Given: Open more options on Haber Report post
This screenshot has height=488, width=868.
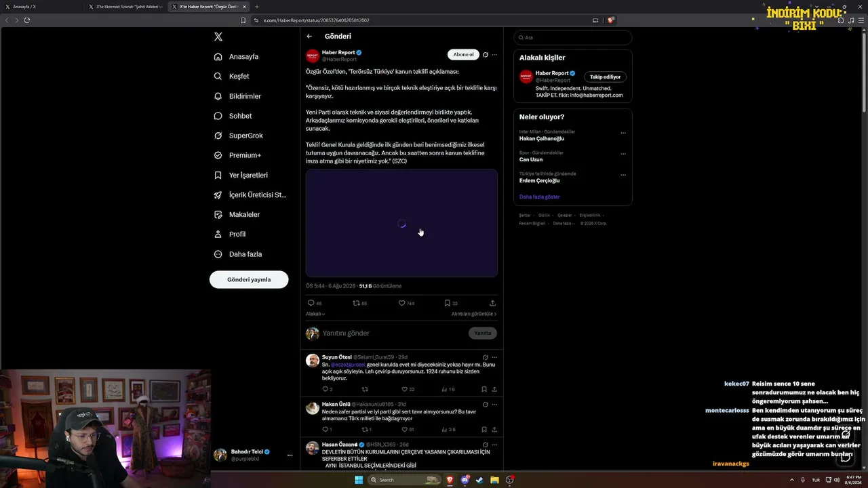Looking at the screenshot, I should (494, 54).
